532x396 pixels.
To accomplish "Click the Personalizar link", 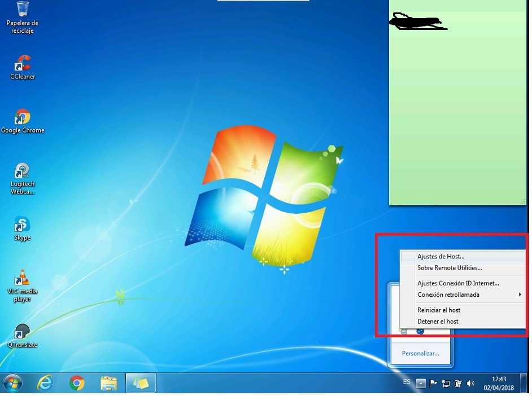I will click(x=420, y=354).
